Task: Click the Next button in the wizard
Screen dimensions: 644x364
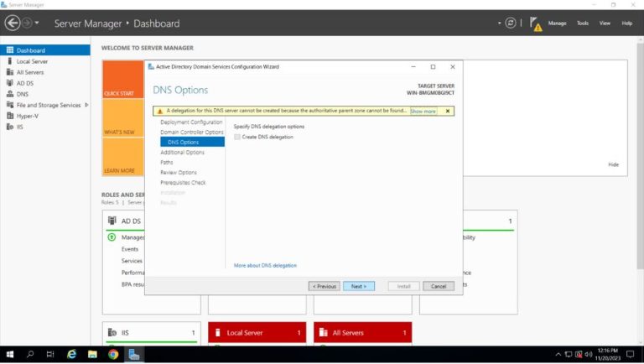Action: (359, 286)
